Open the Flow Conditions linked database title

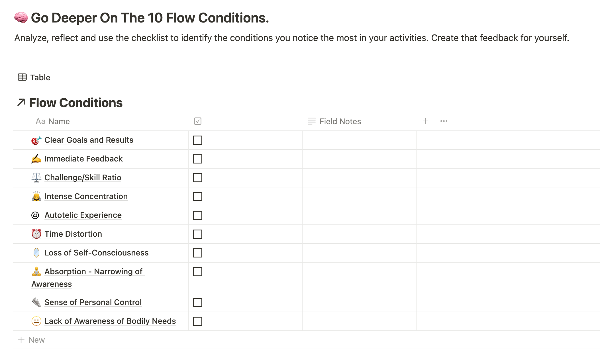(76, 103)
